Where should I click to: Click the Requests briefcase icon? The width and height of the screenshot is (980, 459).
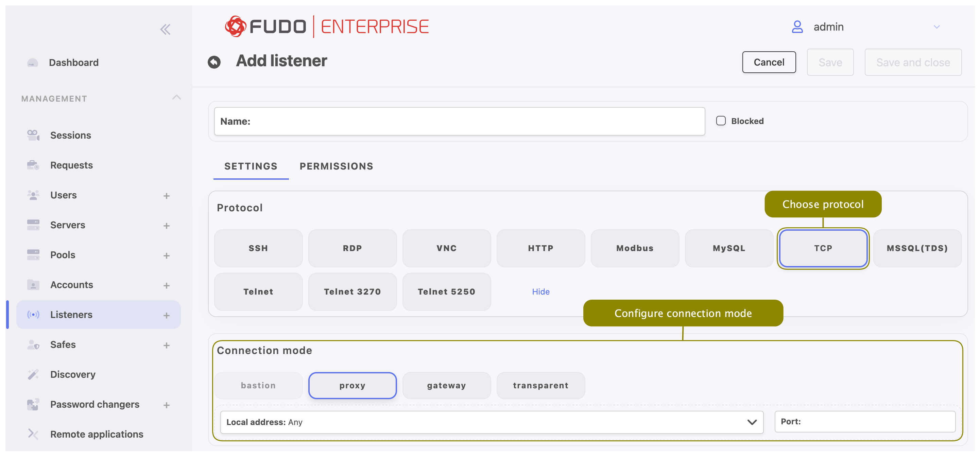(x=33, y=165)
